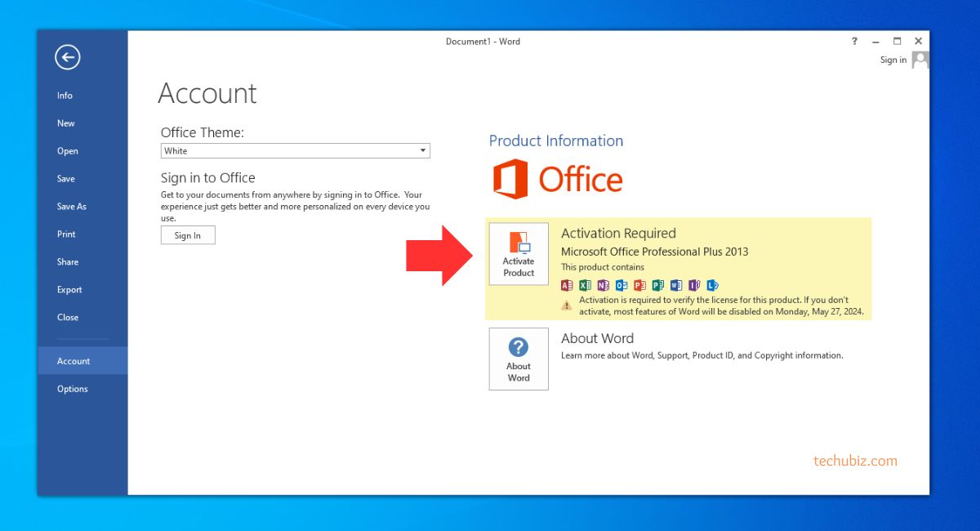This screenshot has height=531, width=980.
Task: Choose Save As in the sidebar
Action: pyautogui.click(x=83, y=207)
